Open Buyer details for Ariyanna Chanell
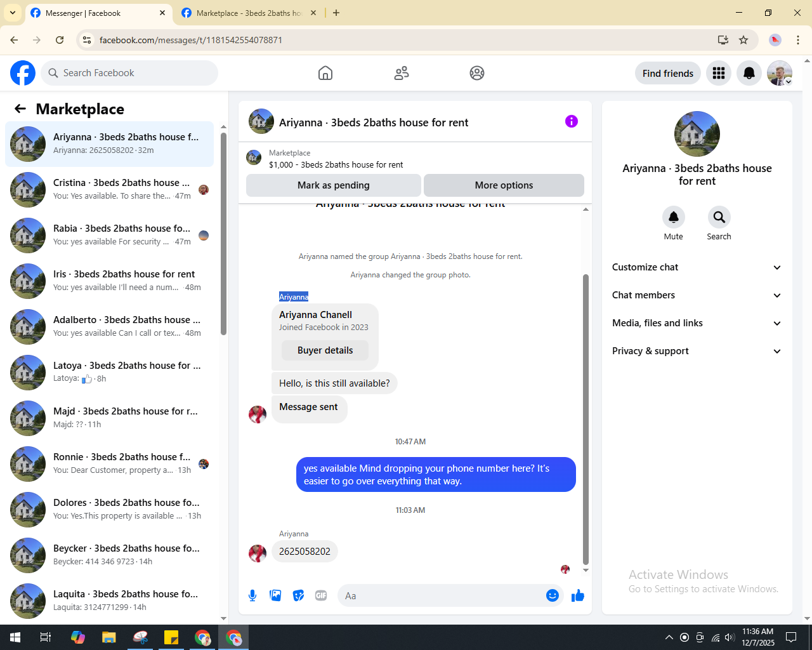 click(x=325, y=350)
